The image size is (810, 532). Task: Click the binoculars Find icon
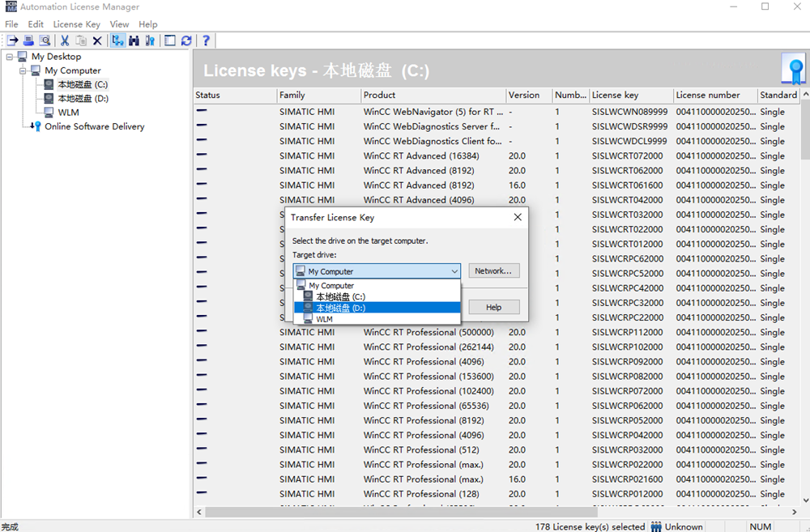pyautogui.click(x=134, y=40)
